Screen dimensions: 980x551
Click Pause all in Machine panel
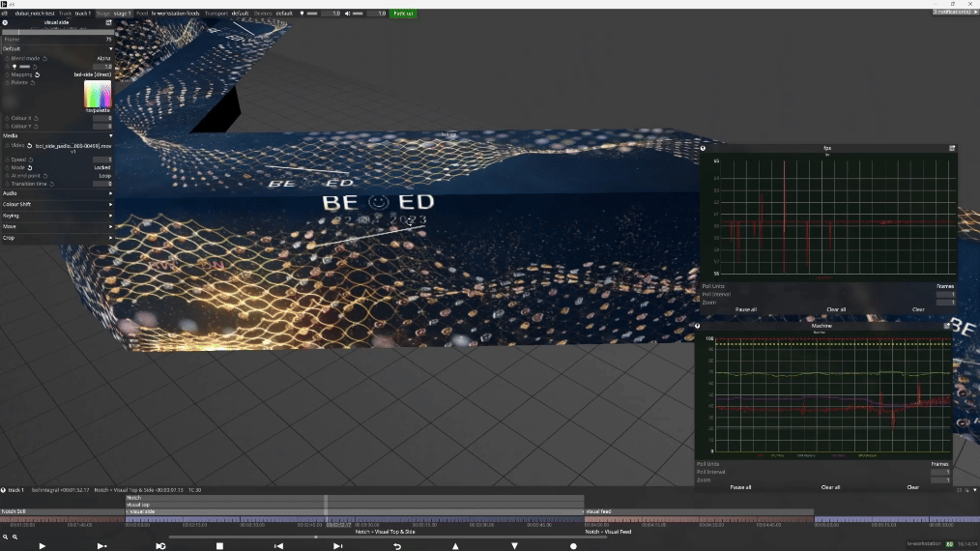[x=740, y=487]
